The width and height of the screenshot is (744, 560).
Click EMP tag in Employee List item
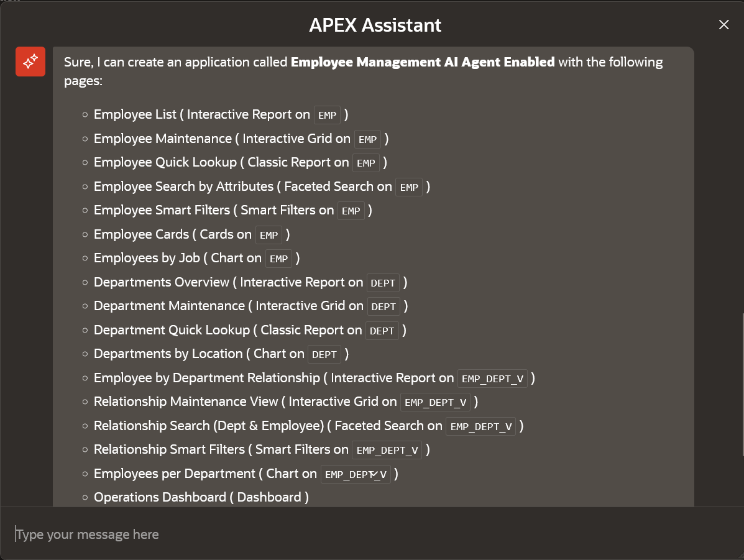click(x=328, y=116)
